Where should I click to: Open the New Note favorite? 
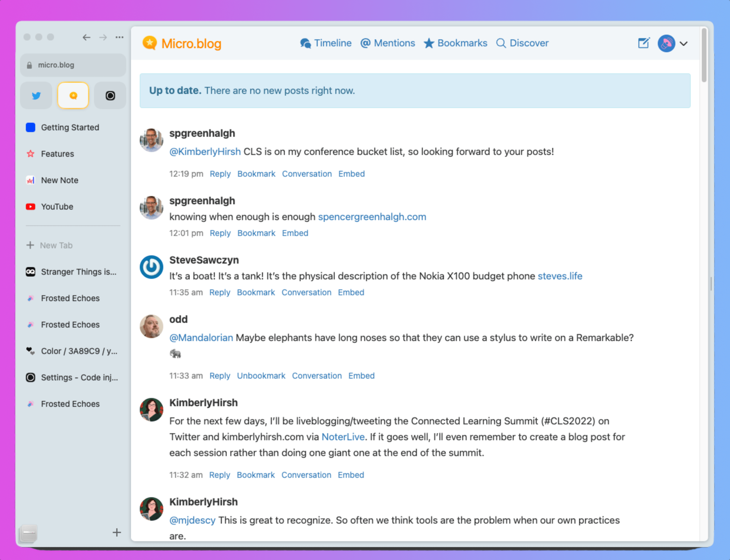click(x=73, y=180)
